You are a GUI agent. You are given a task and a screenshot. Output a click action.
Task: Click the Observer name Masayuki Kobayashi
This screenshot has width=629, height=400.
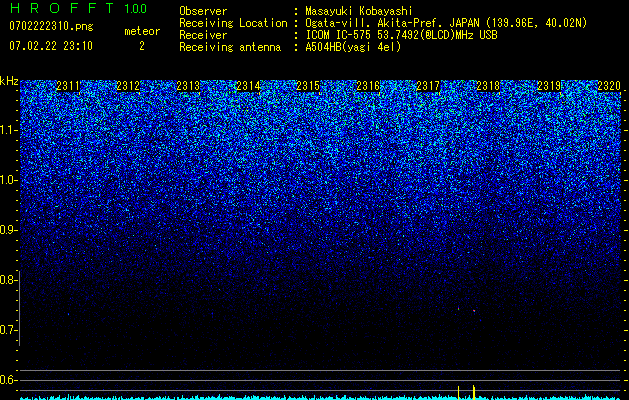click(359, 12)
